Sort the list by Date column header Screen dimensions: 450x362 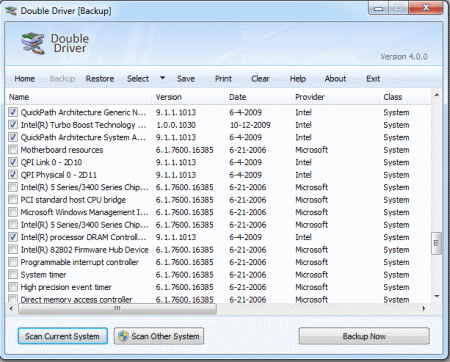(238, 97)
